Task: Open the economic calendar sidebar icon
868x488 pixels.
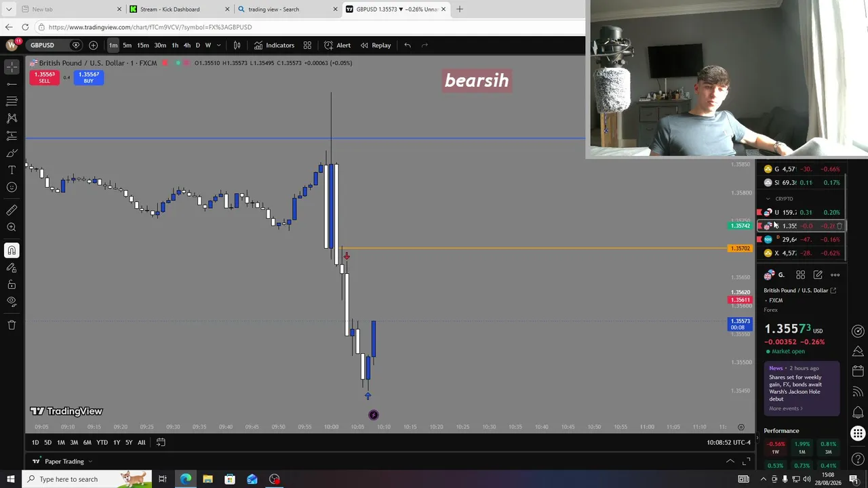Action: (858, 371)
